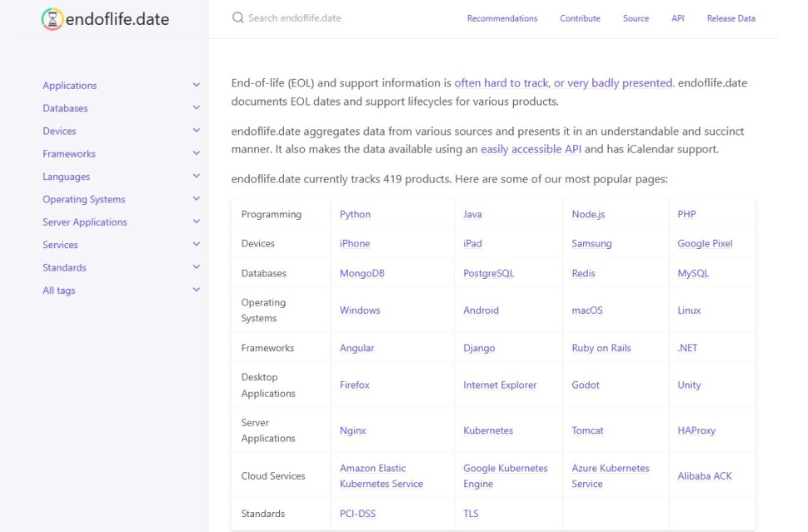Follow the easily accessible API link
Screen dimensions: 808x532
(x=531, y=149)
